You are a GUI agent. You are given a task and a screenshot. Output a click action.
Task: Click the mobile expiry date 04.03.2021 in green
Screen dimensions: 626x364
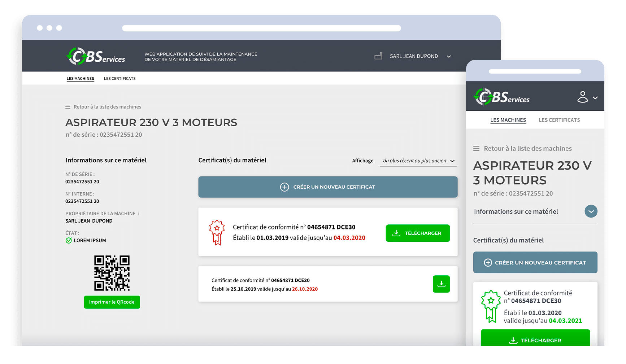point(565,321)
